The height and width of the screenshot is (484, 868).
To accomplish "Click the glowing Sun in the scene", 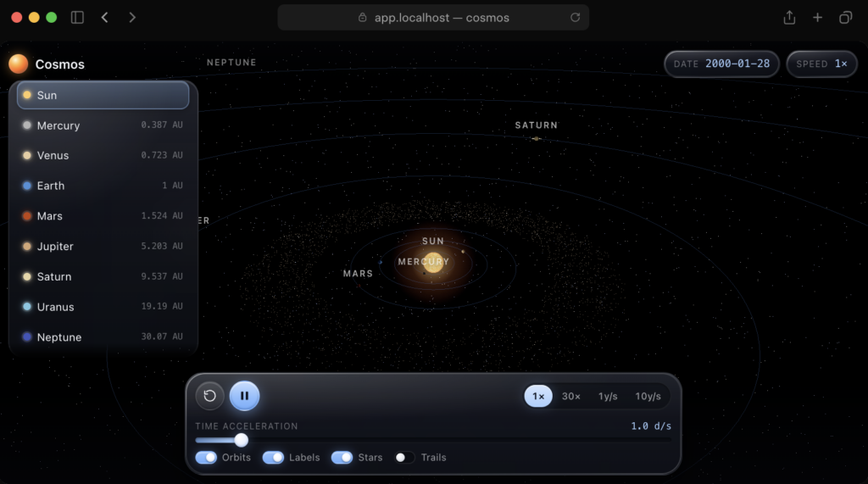I will point(433,263).
